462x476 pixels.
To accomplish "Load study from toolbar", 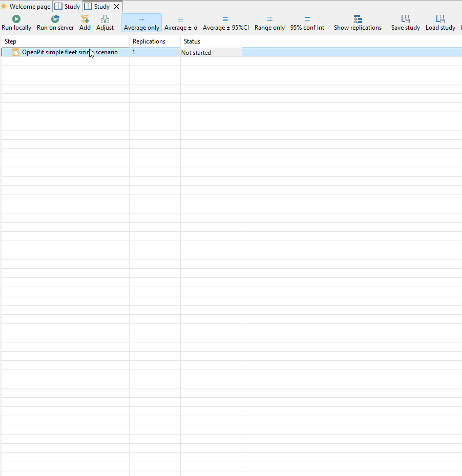I will point(440,23).
